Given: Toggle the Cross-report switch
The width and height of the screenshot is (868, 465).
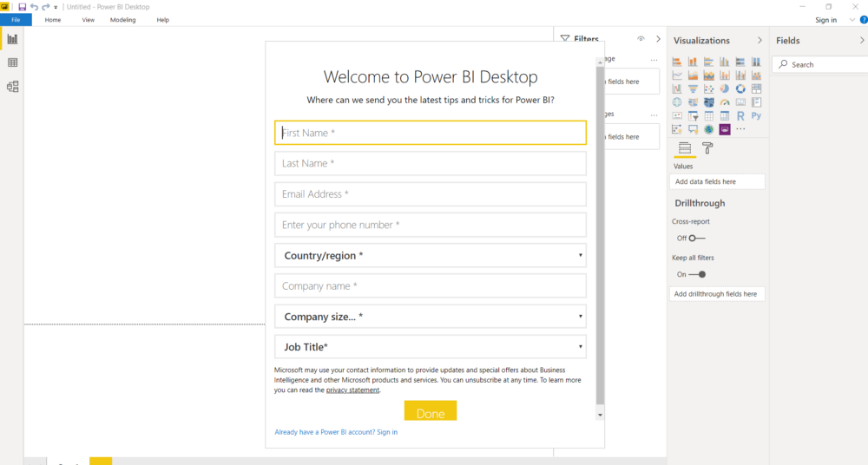Looking at the screenshot, I should pos(696,238).
